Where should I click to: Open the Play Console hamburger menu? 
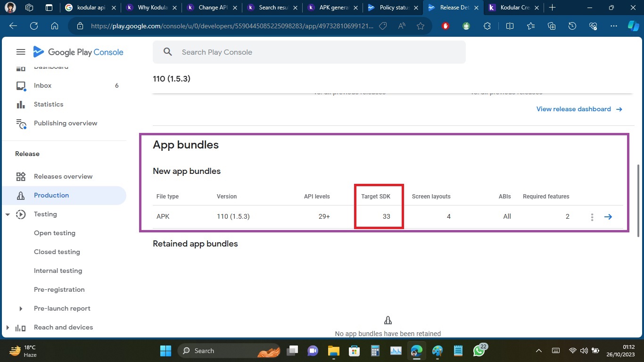pos(21,52)
